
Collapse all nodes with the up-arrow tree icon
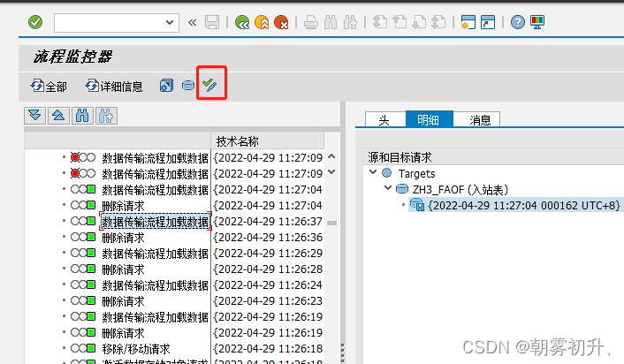58,116
